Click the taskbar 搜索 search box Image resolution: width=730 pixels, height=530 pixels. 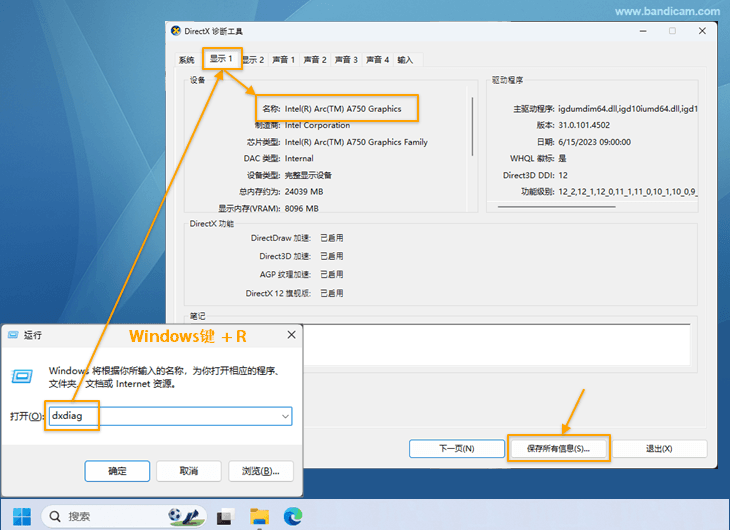(x=124, y=516)
